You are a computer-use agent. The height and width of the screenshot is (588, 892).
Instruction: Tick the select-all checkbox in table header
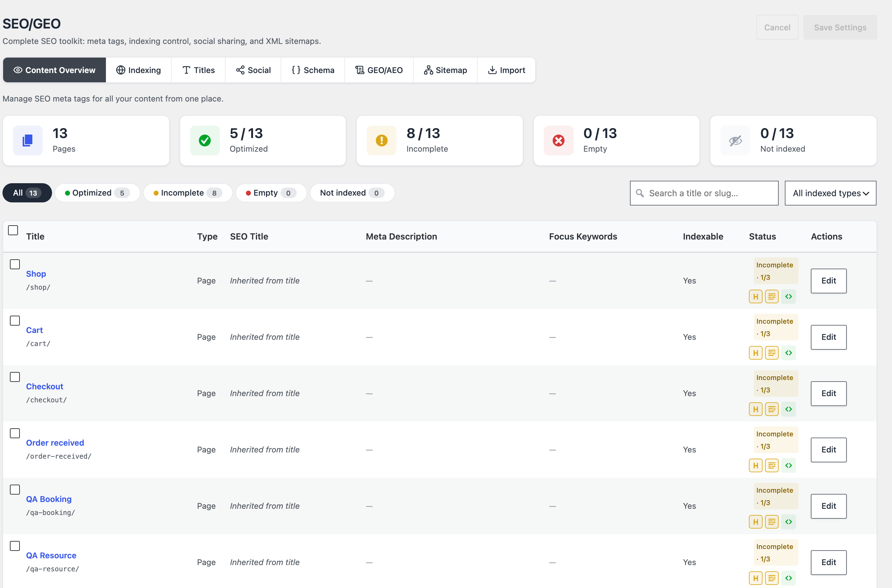click(13, 230)
